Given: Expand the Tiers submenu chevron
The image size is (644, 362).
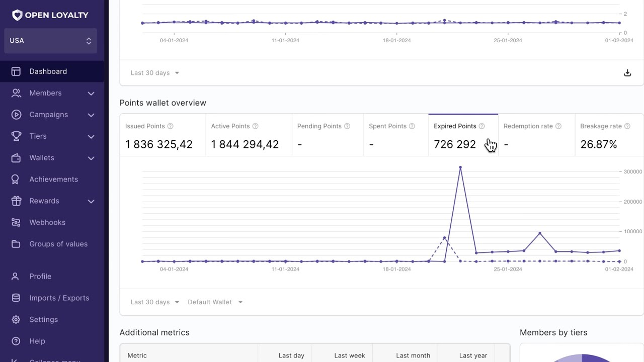Looking at the screenshot, I should point(91,137).
